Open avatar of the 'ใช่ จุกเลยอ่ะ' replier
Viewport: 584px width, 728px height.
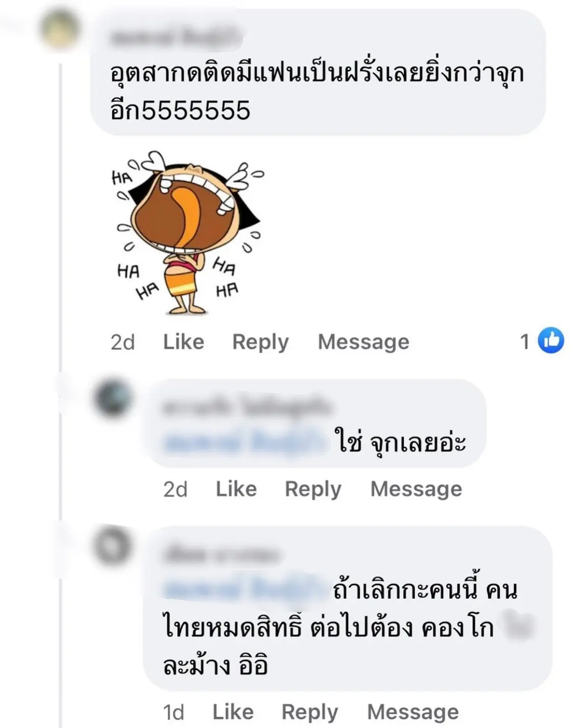pos(114,397)
